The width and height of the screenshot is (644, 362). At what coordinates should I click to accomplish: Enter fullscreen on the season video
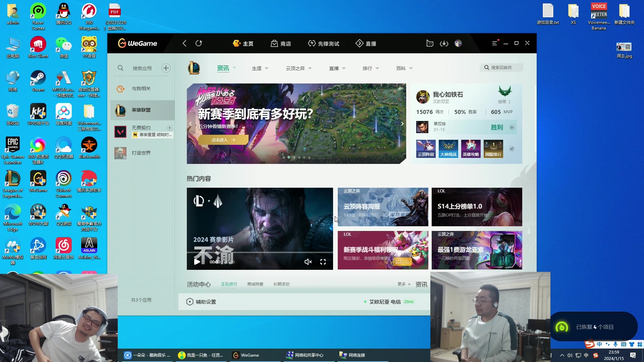(x=323, y=262)
